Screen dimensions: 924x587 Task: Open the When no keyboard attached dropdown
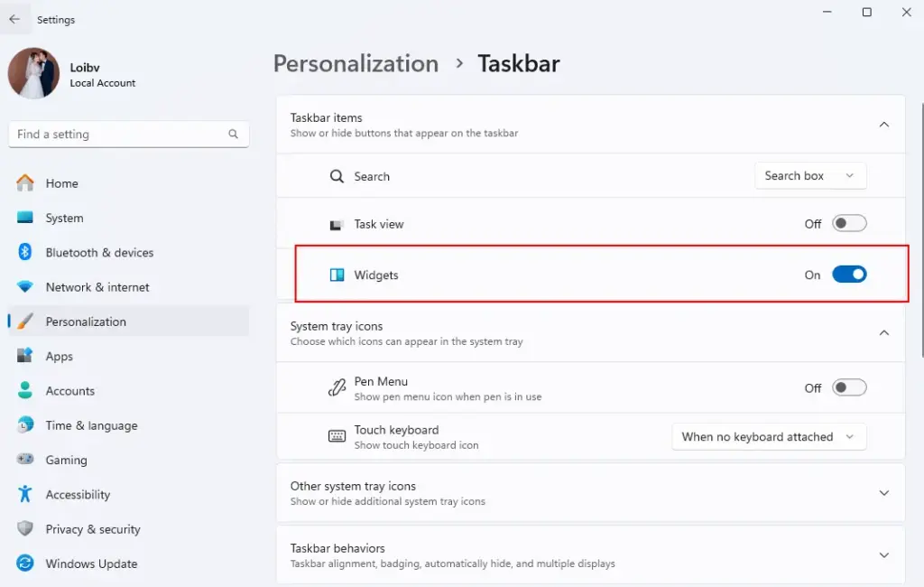click(769, 436)
